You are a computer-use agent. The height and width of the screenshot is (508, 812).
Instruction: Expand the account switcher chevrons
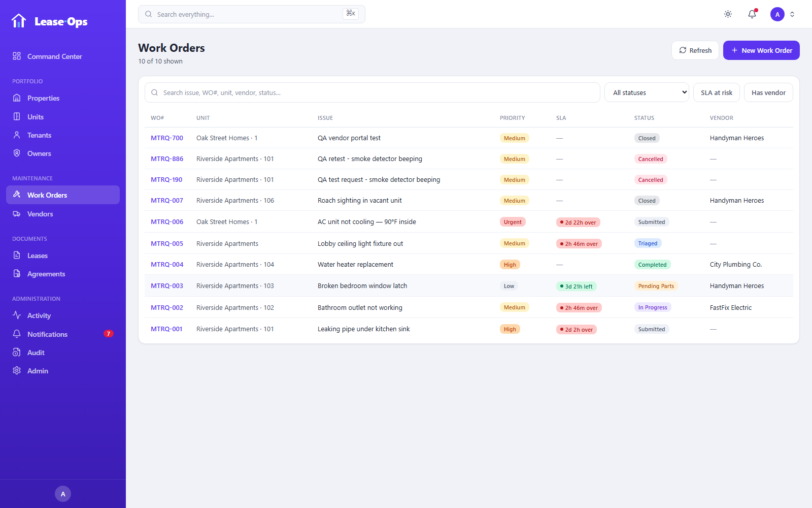tap(792, 14)
